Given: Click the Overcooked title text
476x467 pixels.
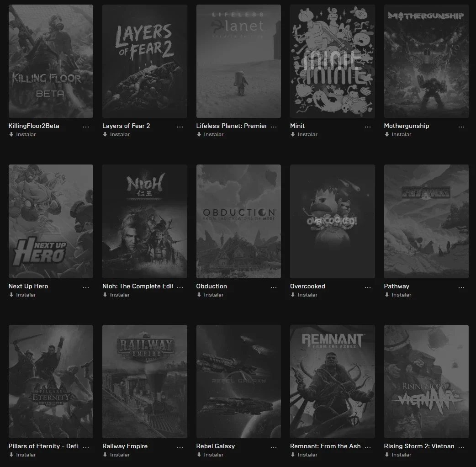Looking at the screenshot, I should (x=307, y=286).
